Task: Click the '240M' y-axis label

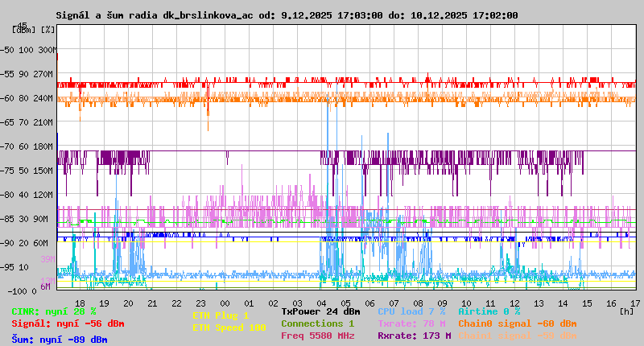Action: [44, 98]
